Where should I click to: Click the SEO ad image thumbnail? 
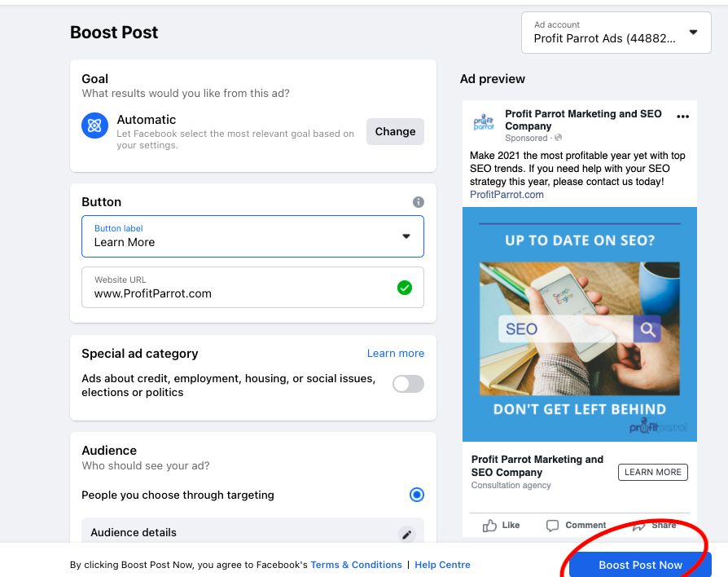pyautogui.click(x=580, y=324)
